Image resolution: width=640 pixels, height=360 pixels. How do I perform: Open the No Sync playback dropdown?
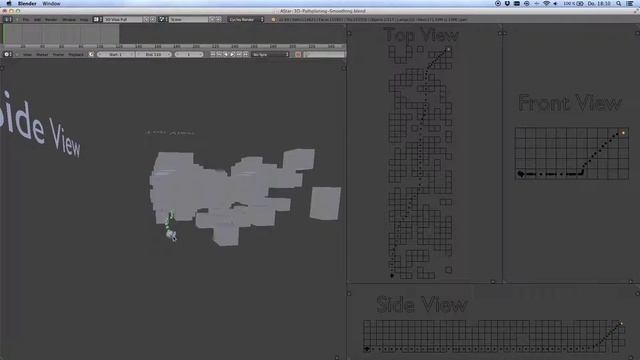[x=270, y=54]
